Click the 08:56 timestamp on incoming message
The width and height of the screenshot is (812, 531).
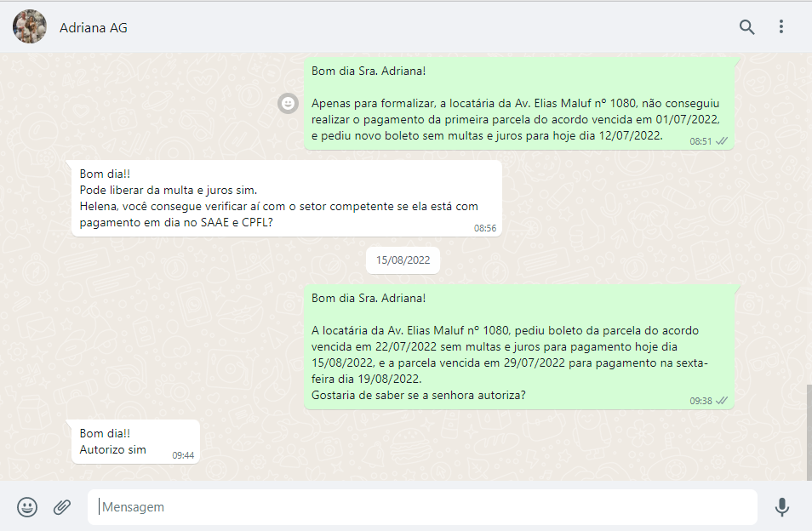[484, 228]
